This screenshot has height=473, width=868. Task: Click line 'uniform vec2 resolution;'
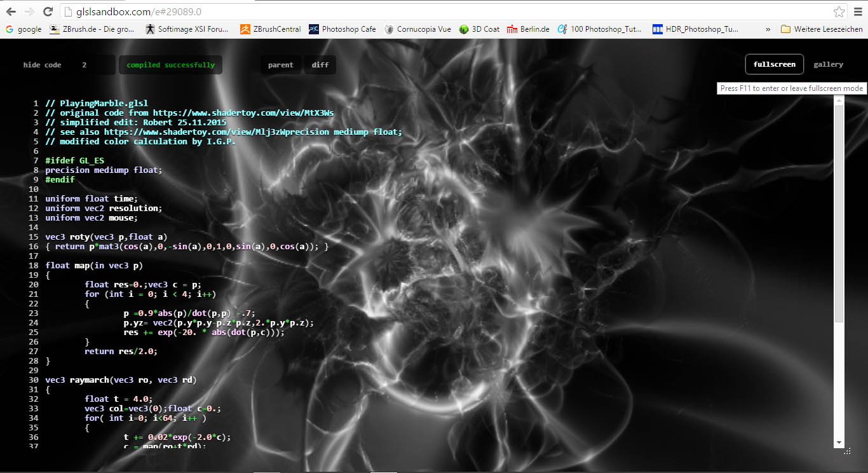click(104, 209)
